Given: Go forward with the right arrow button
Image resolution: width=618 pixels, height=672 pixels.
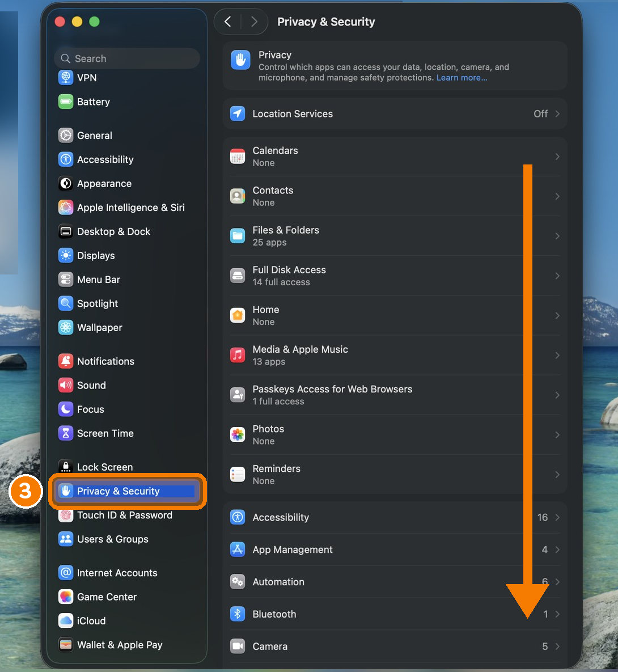Looking at the screenshot, I should click(x=254, y=22).
